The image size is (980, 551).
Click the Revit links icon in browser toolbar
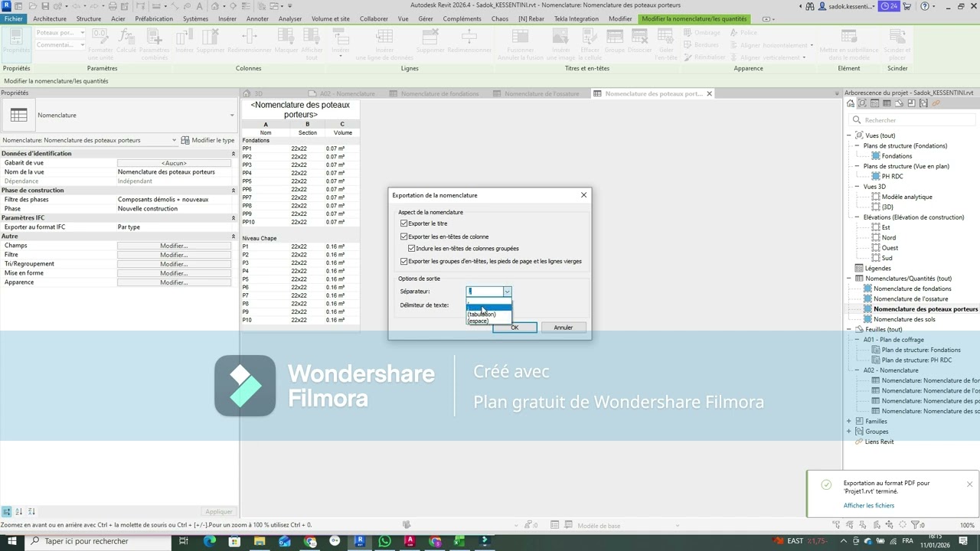click(x=936, y=103)
